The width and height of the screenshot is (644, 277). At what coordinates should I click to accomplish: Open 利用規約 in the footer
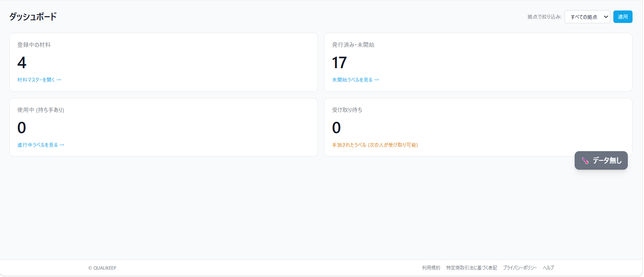click(x=431, y=268)
